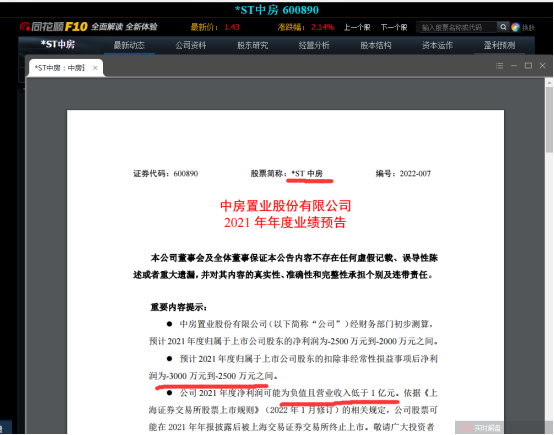
Task: Click the 重要内容提示 heading
Action: pos(179,307)
